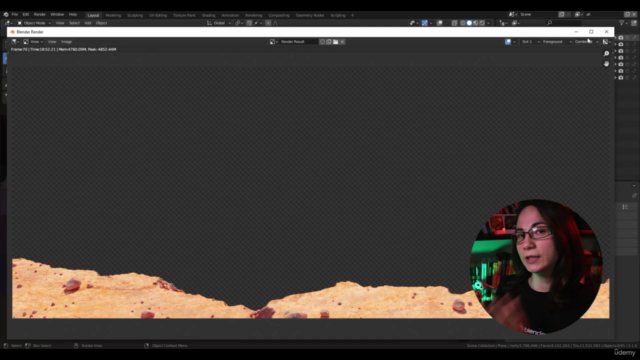This screenshot has width=640, height=360.
Task: Open the viewport shading options dropdown arrow
Action: click(x=489, y=23)
